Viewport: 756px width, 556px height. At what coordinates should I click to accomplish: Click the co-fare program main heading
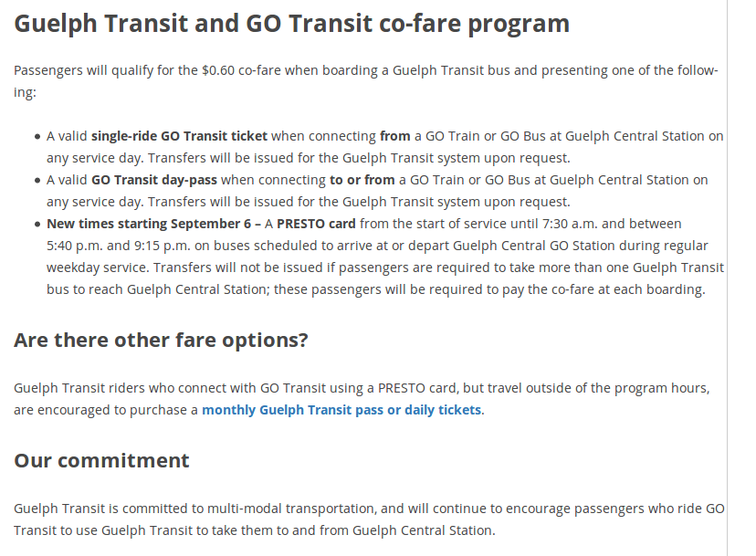pyautogui.click(x=292, y=24)
